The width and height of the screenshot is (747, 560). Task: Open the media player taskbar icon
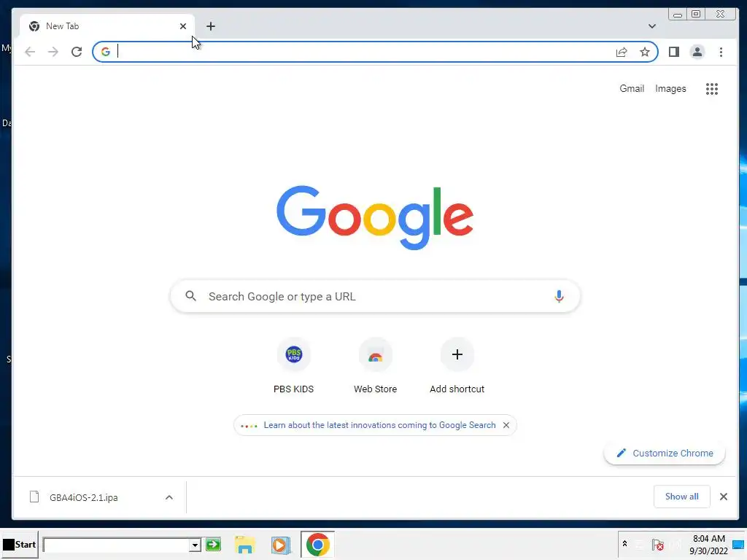(281, 544)
